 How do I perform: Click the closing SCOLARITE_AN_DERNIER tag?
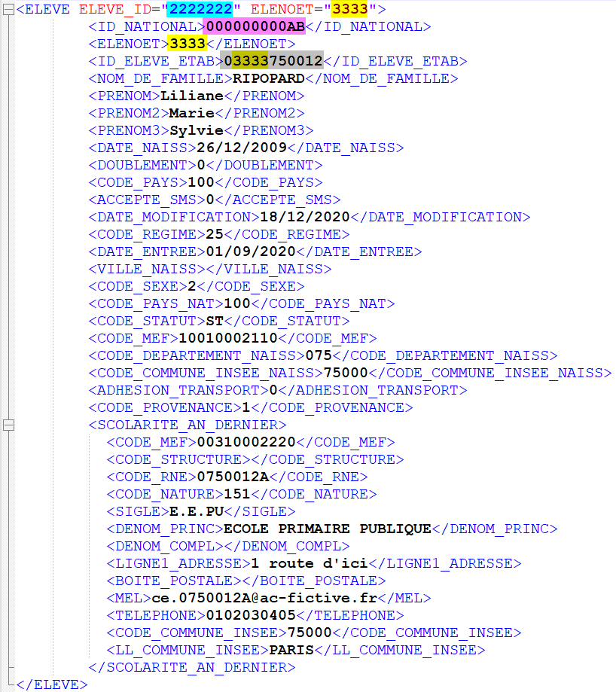coord(192,667)
